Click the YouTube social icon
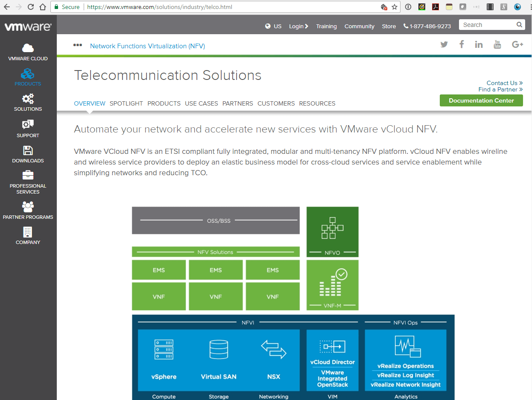This screenshot has height=400, width=532. pos(497,44)
